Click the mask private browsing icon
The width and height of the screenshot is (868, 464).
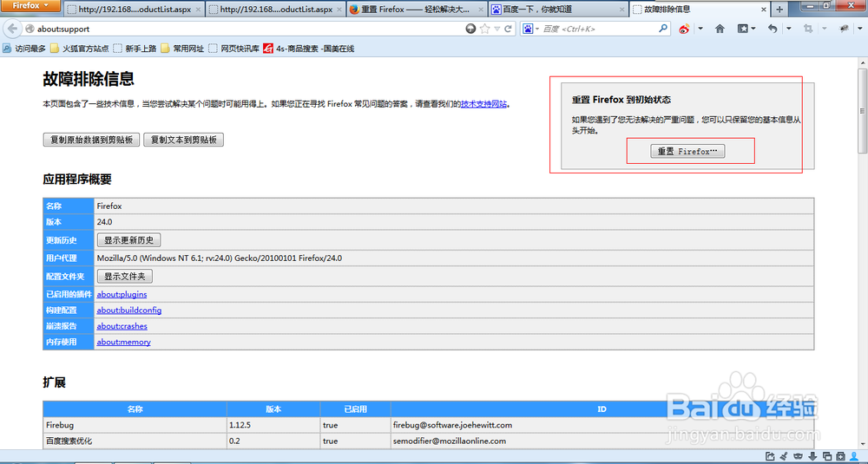pyautogui.click(x=799, y=456)
